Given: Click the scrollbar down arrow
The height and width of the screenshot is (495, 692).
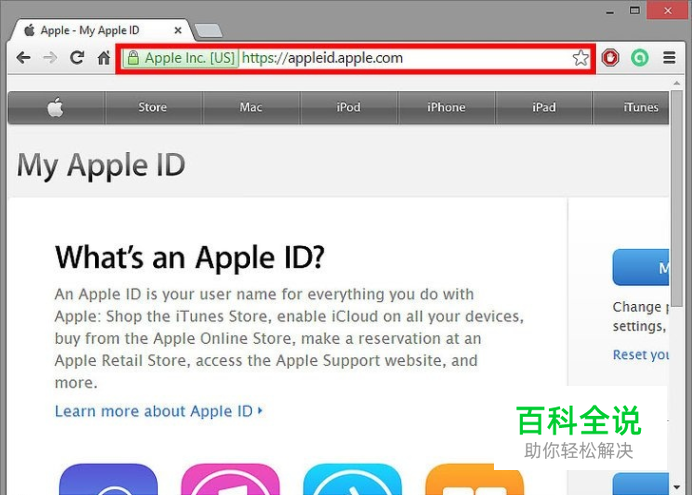Looking at the screenshot, I should (677, 487).
